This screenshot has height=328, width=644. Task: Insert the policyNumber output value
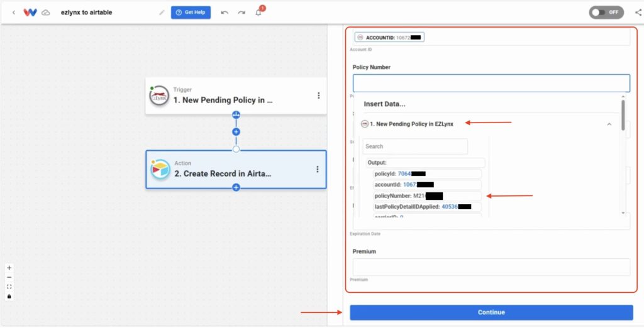[x=427, y=196]
